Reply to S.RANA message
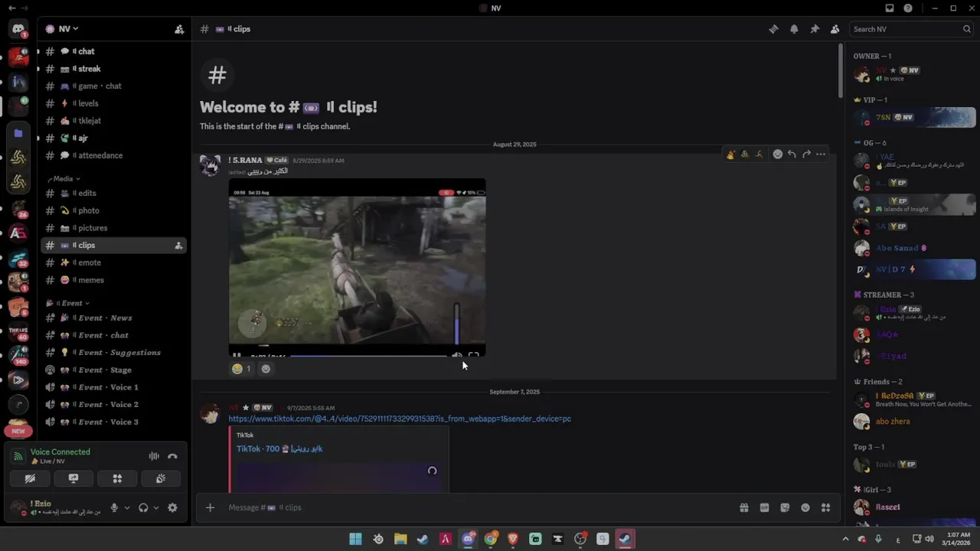The width and height of the screenshot is (980, 551). [x=792, y=154]
